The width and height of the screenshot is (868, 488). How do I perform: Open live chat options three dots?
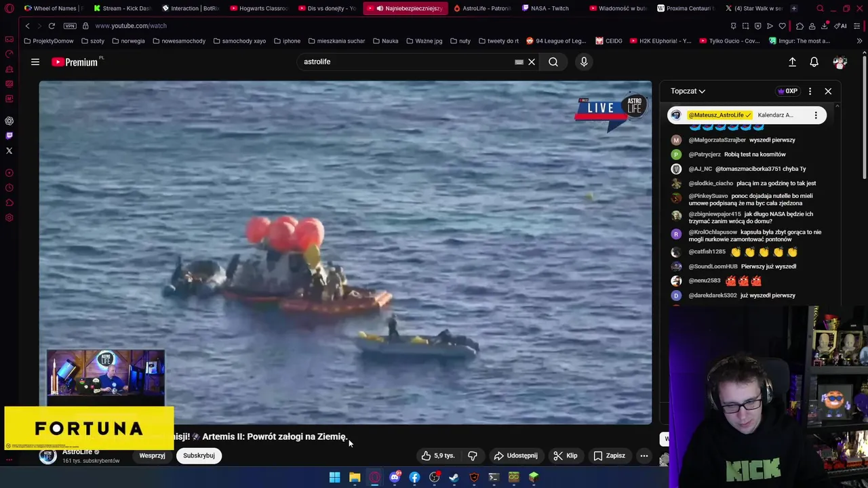[810, 91]
